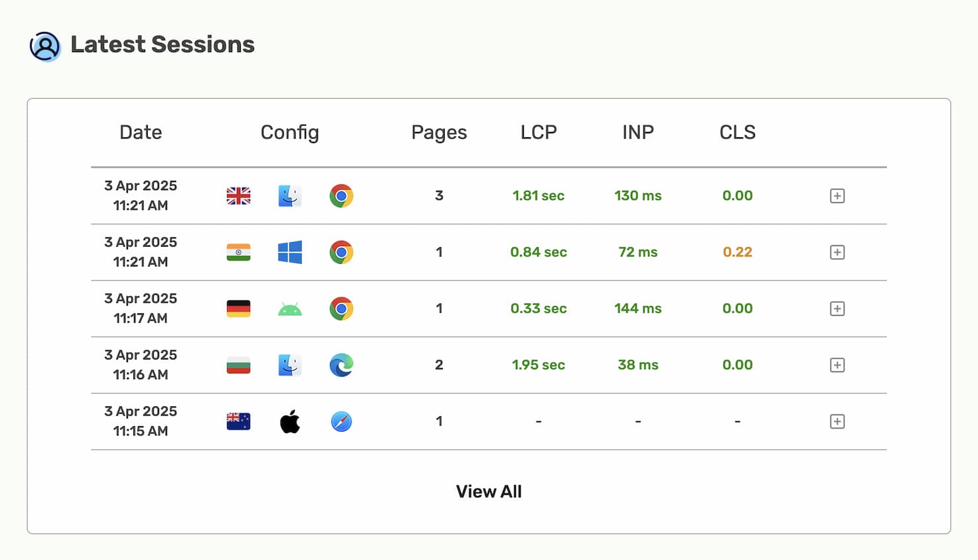Expand the session with 0.22 CLS
This screenshot has width=978, height=560.
[x=837, y=252]
